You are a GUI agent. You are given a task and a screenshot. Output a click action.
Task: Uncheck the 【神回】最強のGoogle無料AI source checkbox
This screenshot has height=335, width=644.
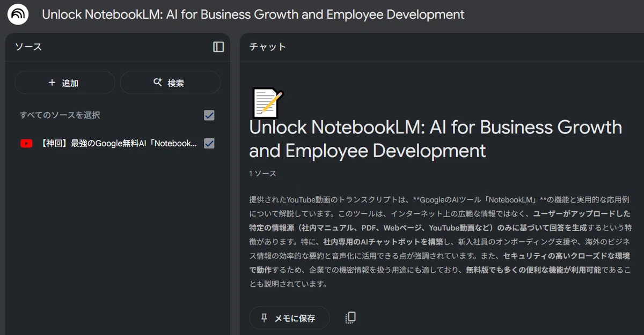coord(209,144)
